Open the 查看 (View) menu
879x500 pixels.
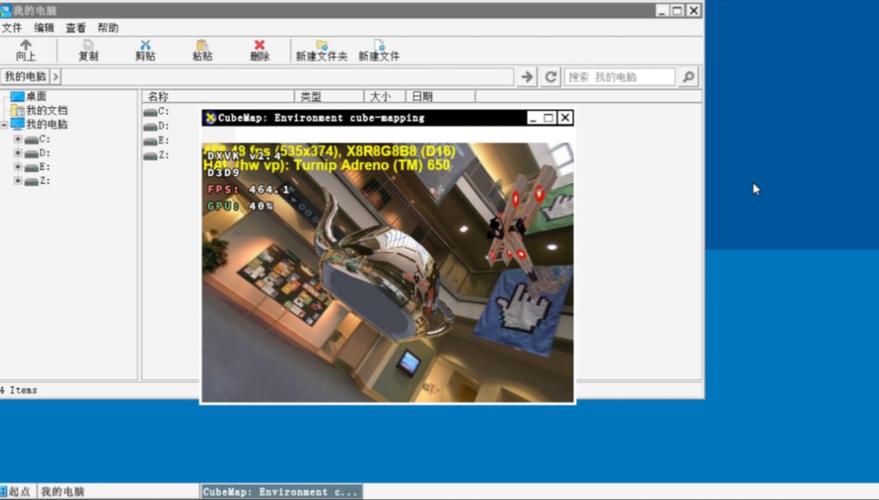(x=76, y=28)
